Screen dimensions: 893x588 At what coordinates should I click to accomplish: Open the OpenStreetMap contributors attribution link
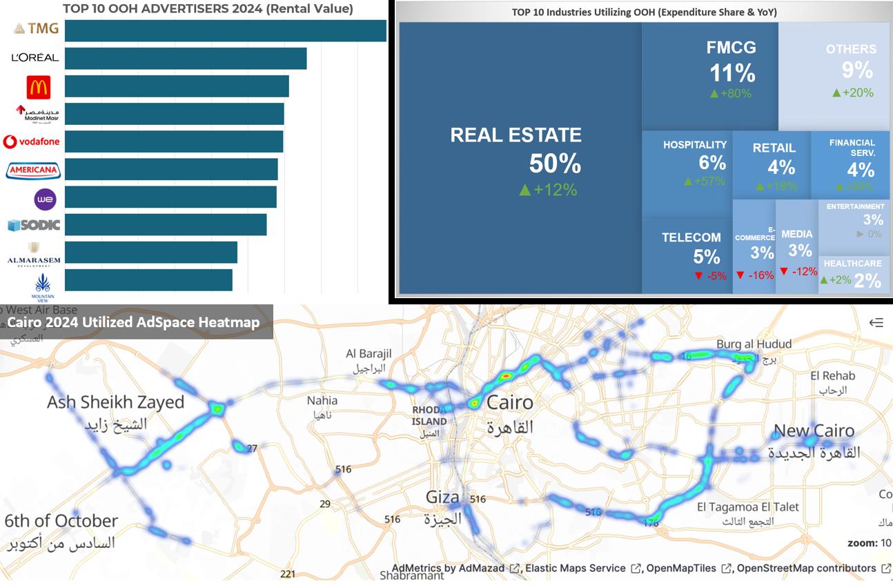pyautogui.click(x=806, y=569)
